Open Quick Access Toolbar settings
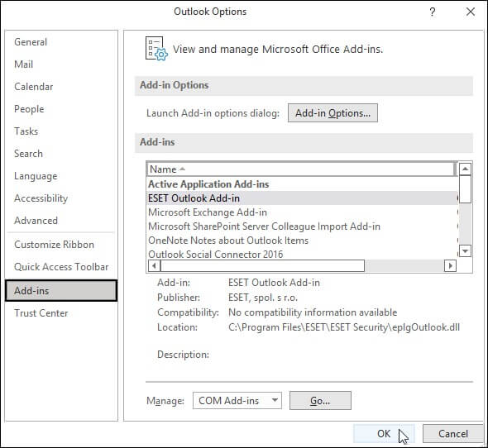Screen dimensions: 488x448 [x=61, y=267]
